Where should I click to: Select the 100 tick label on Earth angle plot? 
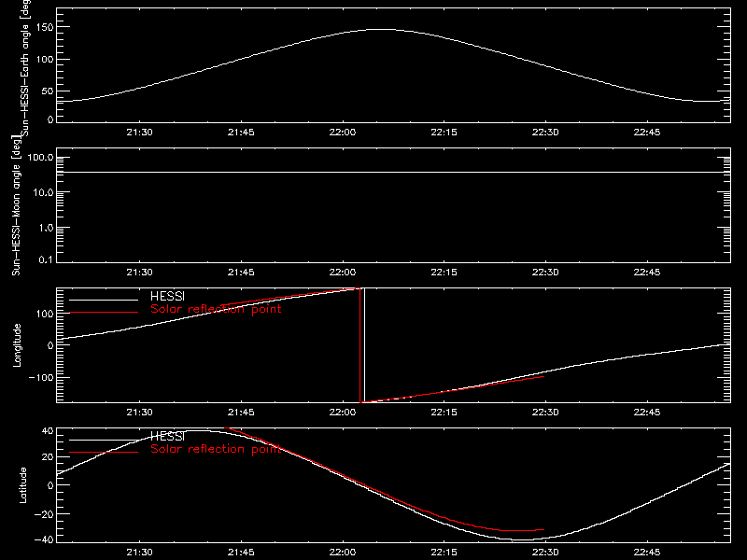click(x=44, y=59)
